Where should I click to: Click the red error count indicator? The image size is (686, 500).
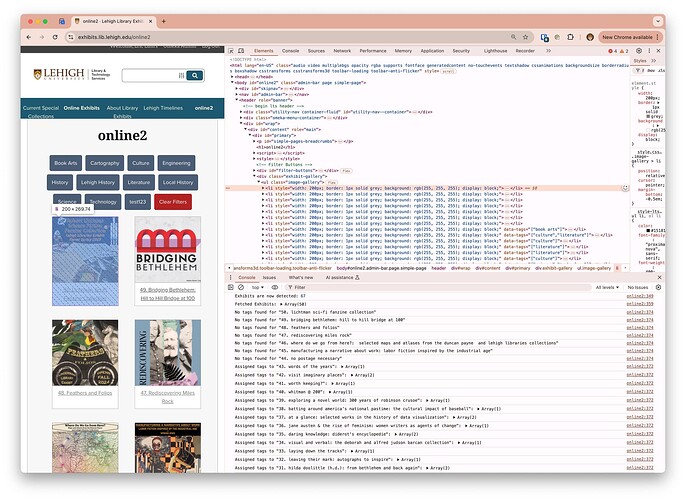(x=612, y=51)
